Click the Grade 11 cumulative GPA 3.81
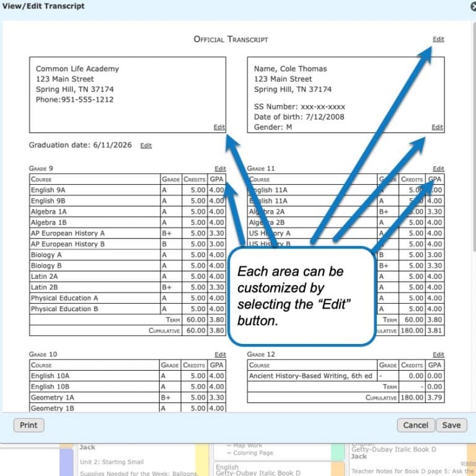Image resolution: width=476 pixels, height=476 pixels. click(x=434, y=330)
